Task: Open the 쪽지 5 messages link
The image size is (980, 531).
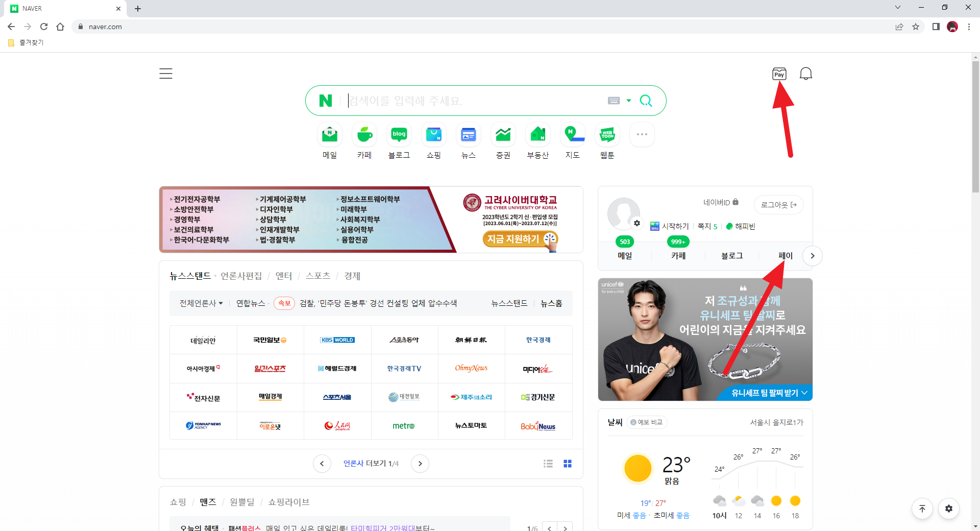Action: [707, 226]
